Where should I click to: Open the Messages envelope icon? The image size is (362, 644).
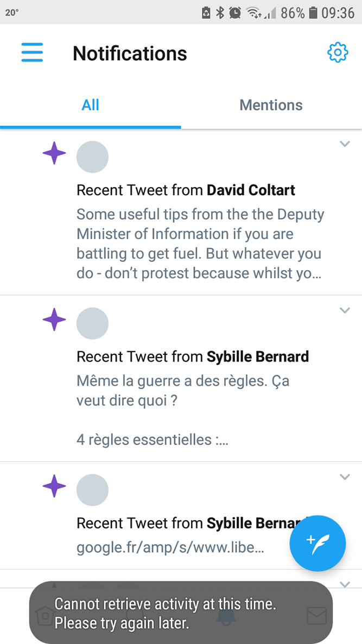tap(316, 616)
